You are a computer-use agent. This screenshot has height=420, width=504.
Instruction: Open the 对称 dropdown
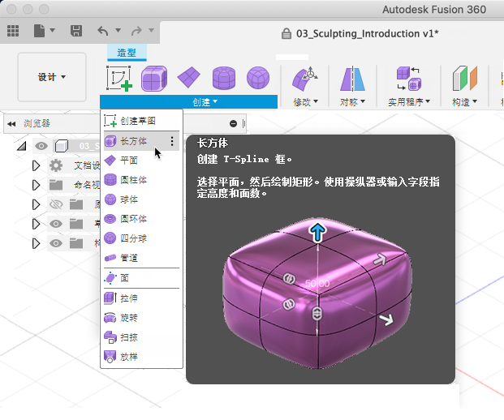352,102
